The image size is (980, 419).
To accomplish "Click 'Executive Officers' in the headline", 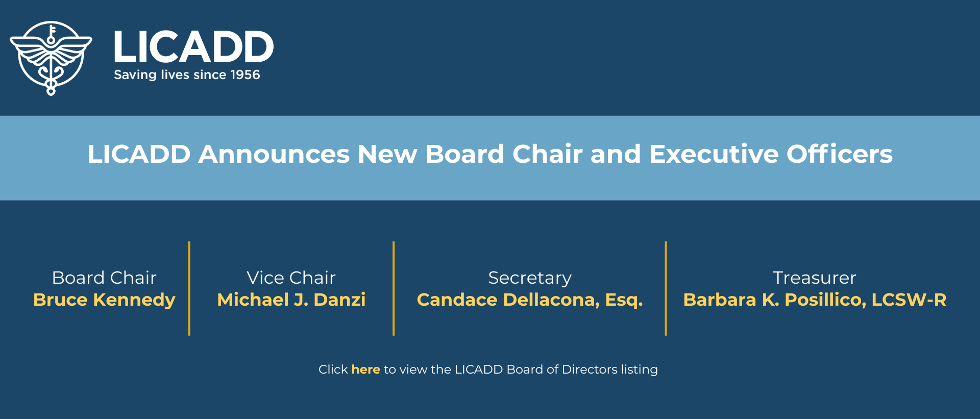I will pyautogui.click(x=771, y=154).
